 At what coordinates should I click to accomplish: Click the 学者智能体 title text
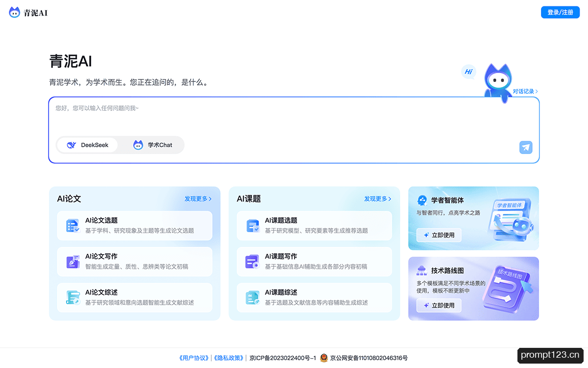(x=447, y=200)
